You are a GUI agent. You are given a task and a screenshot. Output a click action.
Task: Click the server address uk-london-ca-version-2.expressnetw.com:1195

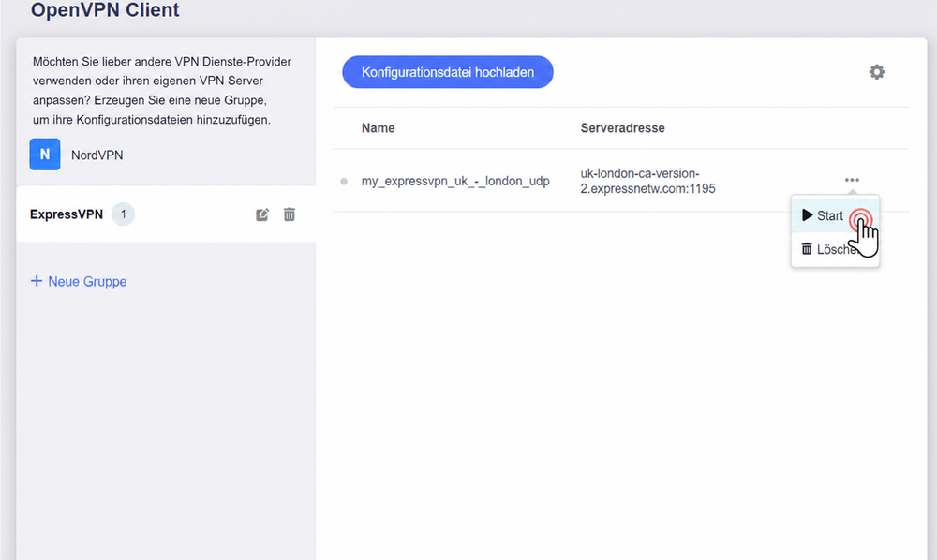pos(647,181)
